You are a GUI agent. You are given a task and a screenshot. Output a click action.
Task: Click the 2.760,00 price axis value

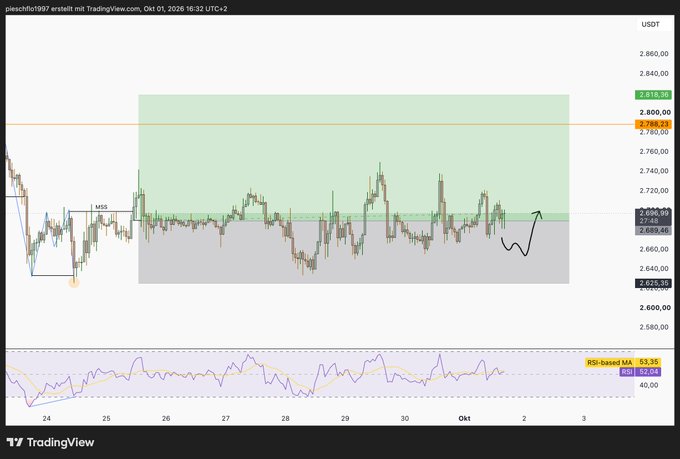(654, 151)
